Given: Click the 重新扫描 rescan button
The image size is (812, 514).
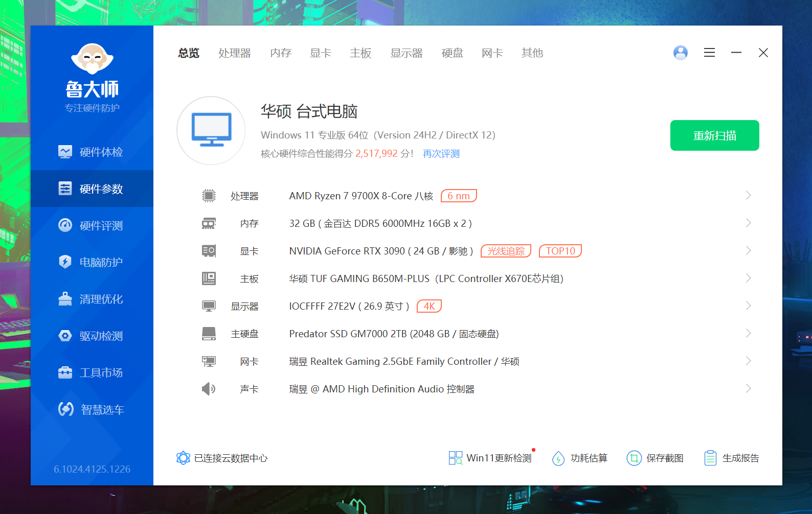Looking at the screenshot, I should tap(715, 135).
